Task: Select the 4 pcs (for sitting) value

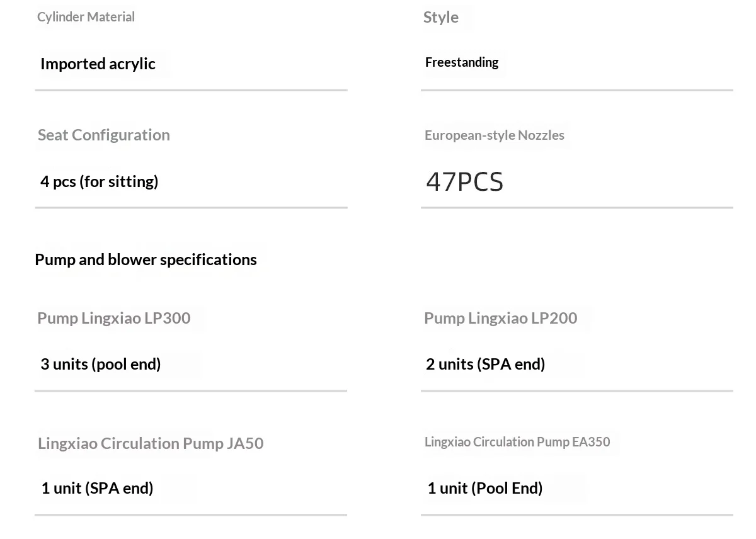Action: coord(100,181)
